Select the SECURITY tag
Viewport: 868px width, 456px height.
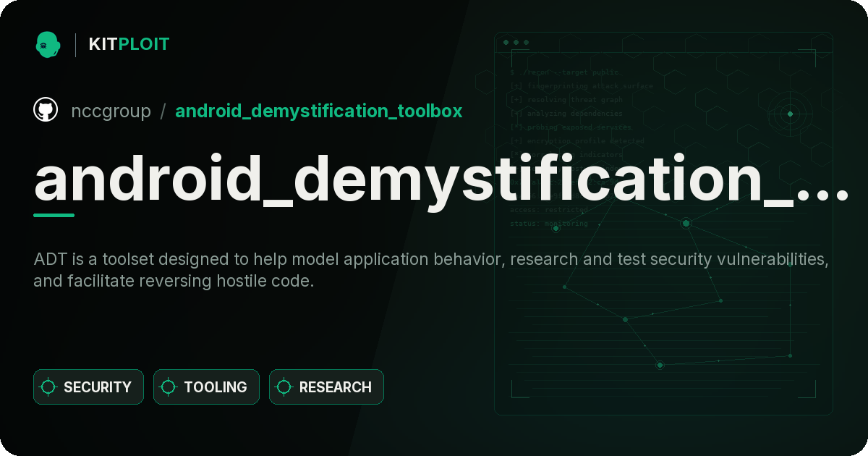(88, 387)
